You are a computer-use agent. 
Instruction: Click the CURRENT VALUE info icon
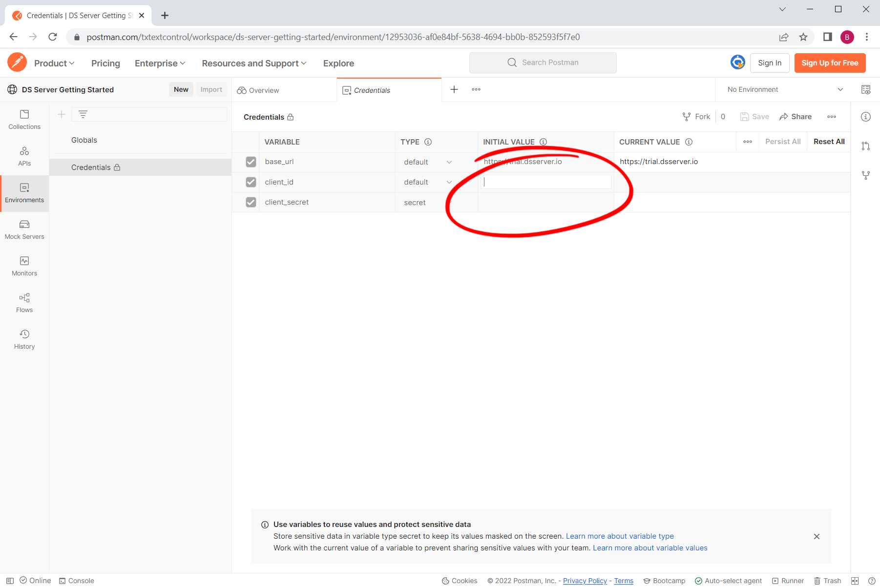[x=689, y=142]
